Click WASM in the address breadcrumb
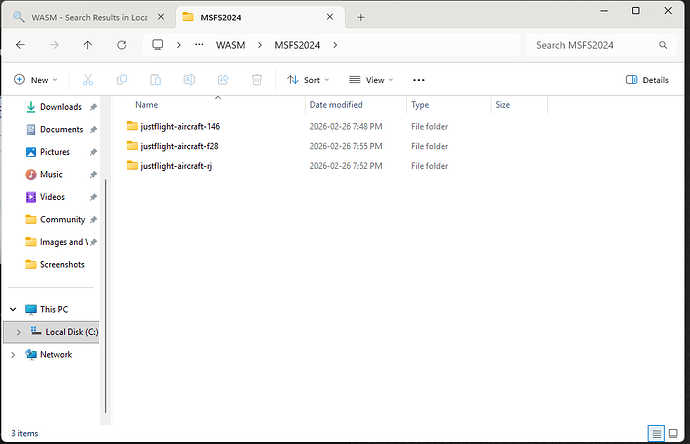The width and height of the screenshot is (690, 444). pyautogui.click(x=230, y=45)
